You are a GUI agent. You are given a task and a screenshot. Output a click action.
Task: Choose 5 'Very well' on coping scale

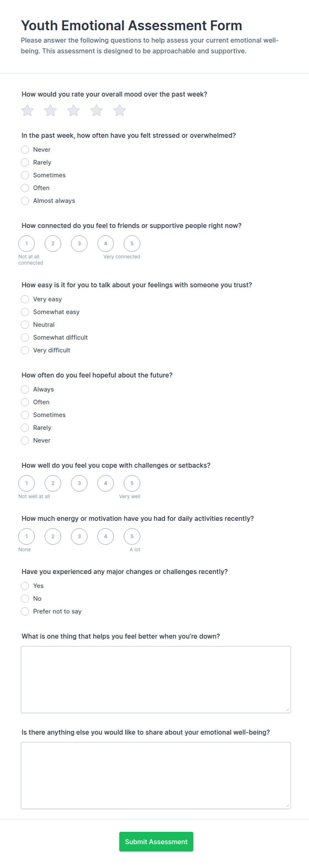point(132,484)
